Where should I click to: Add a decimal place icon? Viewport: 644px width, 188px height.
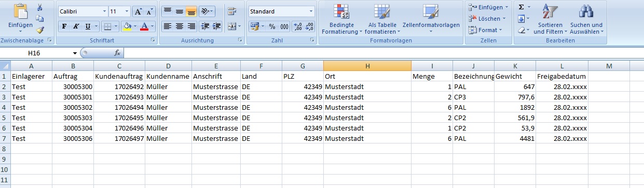[x=298, y=26]
